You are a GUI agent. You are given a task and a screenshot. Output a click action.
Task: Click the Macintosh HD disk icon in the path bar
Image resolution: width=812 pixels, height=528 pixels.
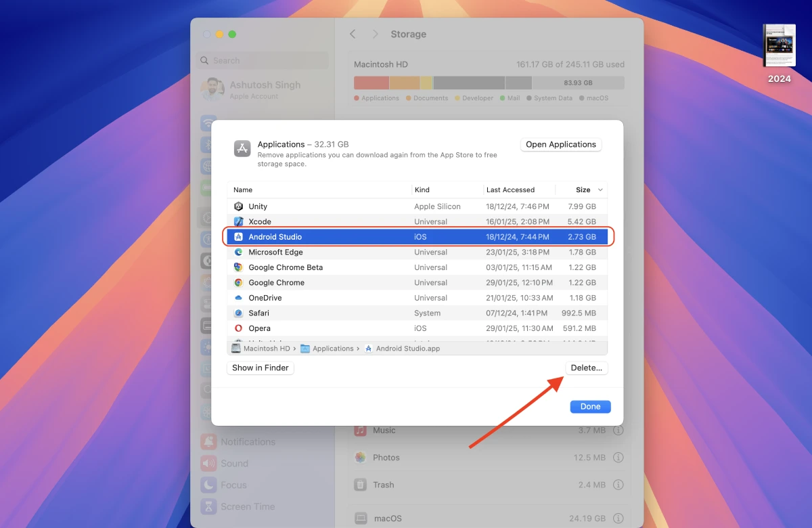tap(235, 349)
